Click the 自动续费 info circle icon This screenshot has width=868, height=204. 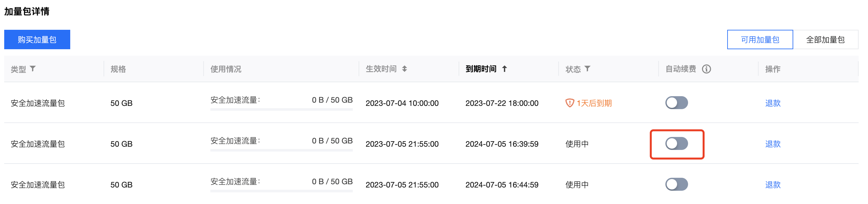(706, 69)
